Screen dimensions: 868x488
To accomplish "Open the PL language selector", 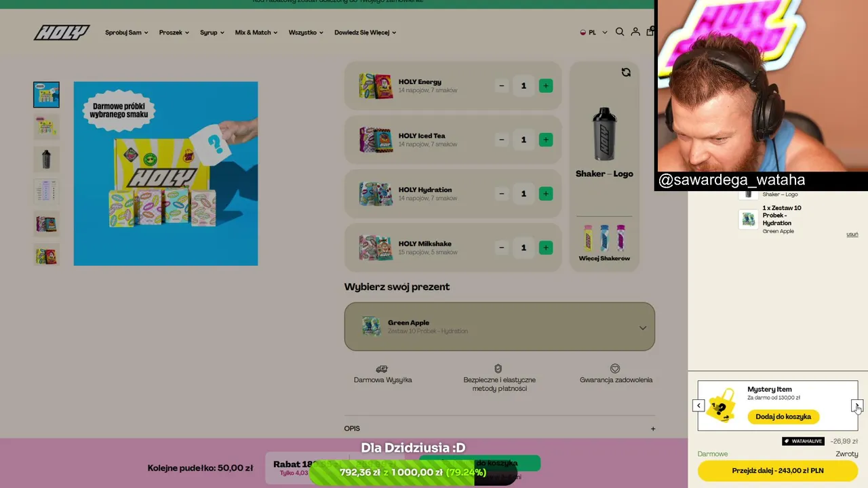I will tap(594, 33).
